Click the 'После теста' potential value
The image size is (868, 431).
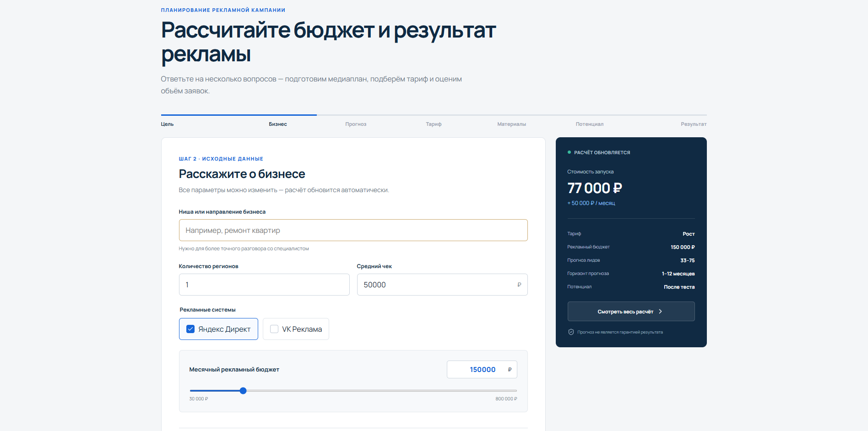coord(679,287)
